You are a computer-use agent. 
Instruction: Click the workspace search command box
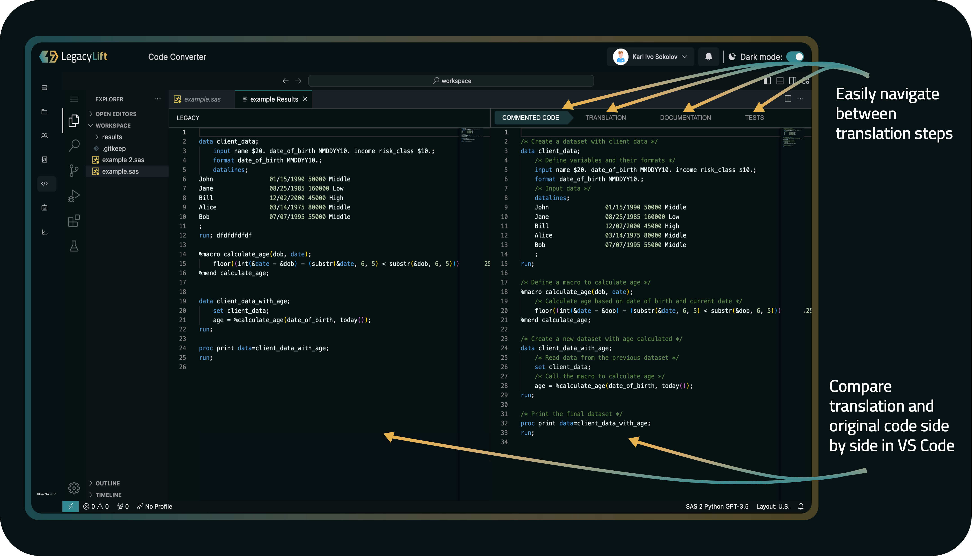point(451,81)
